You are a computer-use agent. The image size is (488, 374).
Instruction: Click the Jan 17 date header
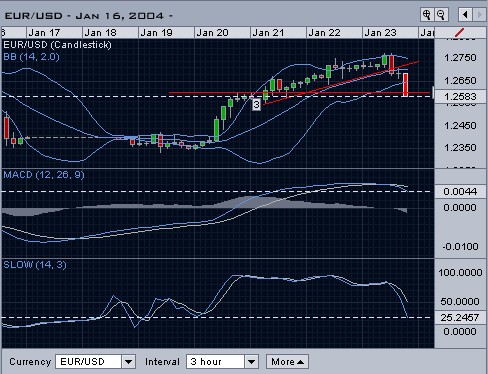coord(54,33)
